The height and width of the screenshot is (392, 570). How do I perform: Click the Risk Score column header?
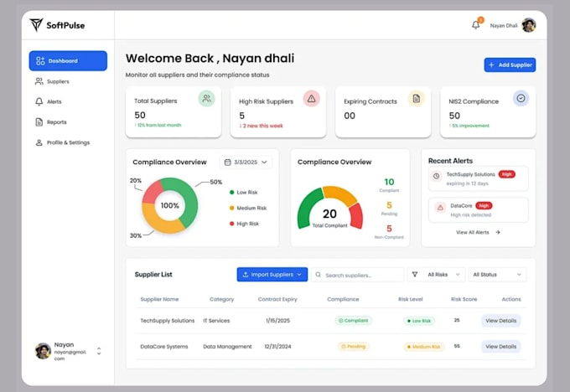tap(464, 299)
